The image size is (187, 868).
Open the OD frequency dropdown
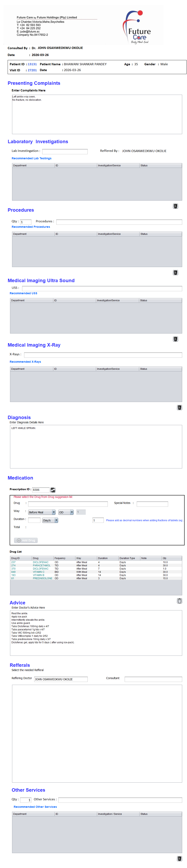tap(66, 512)
